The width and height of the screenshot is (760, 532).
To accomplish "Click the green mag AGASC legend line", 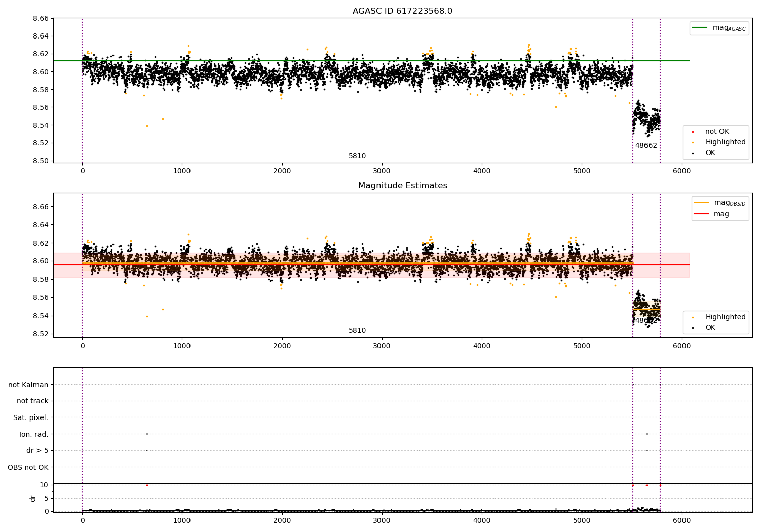I will click(701, 28).
